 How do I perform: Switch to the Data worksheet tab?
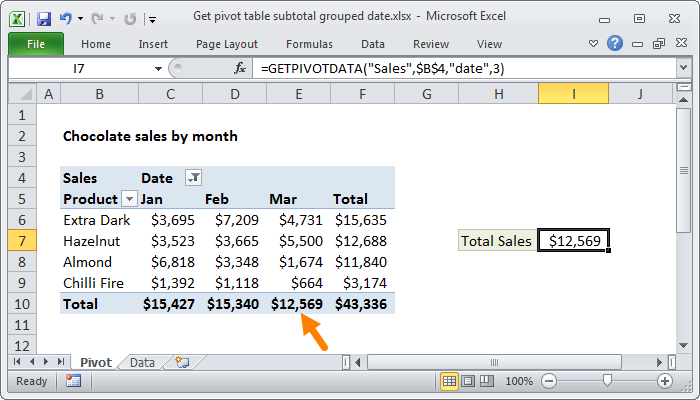[142, 362]
